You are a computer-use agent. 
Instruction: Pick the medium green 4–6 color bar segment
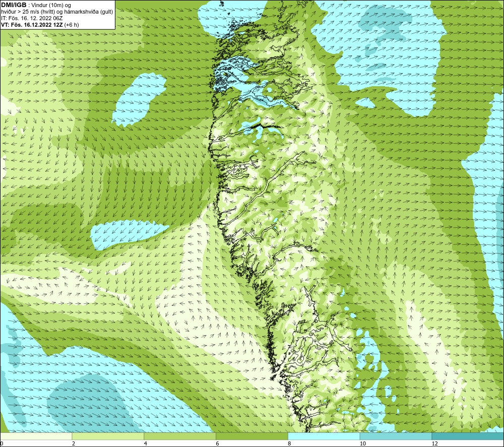click(x=180, y=436)
